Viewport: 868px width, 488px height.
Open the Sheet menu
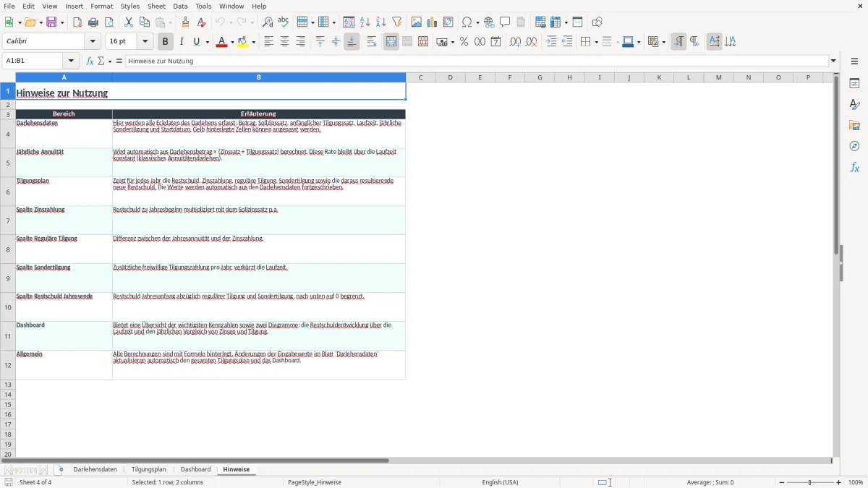pos(156,6)
